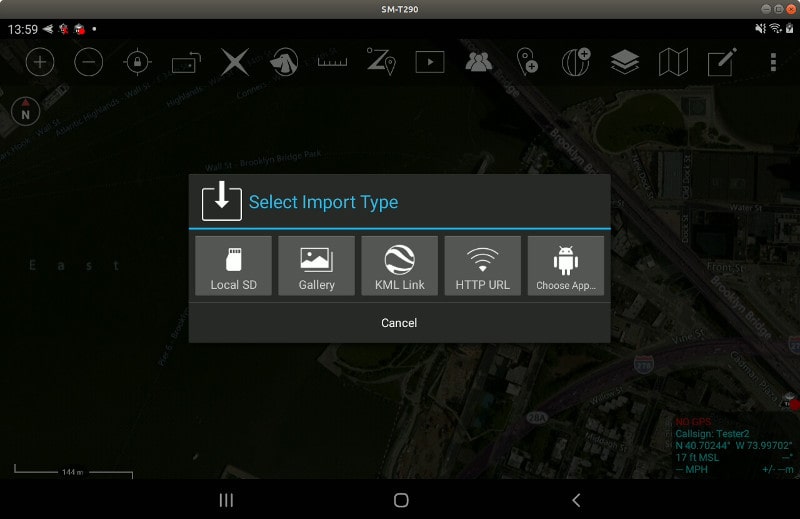Open the route planner Z-pin icon
This screenshot has width=800, height=519.
[381, 62]
